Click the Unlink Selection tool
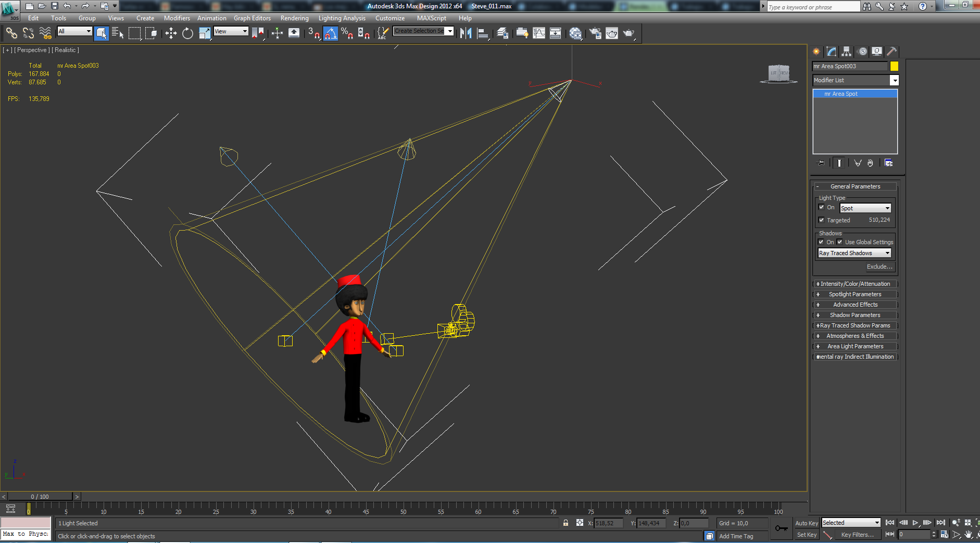 click(28, 33)
